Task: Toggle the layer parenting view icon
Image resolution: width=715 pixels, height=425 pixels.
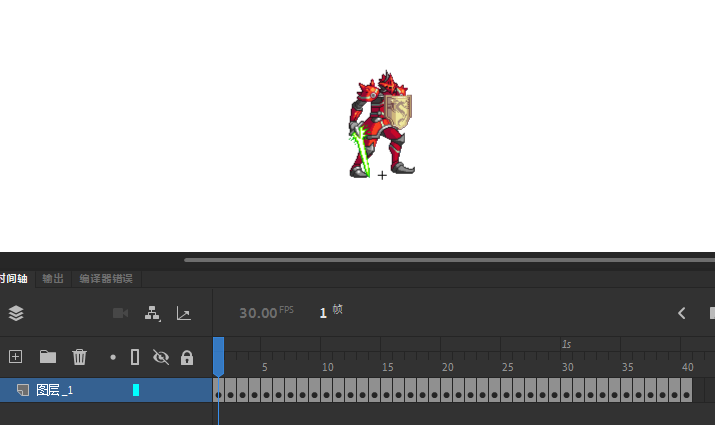Action: tap(152, 313)
